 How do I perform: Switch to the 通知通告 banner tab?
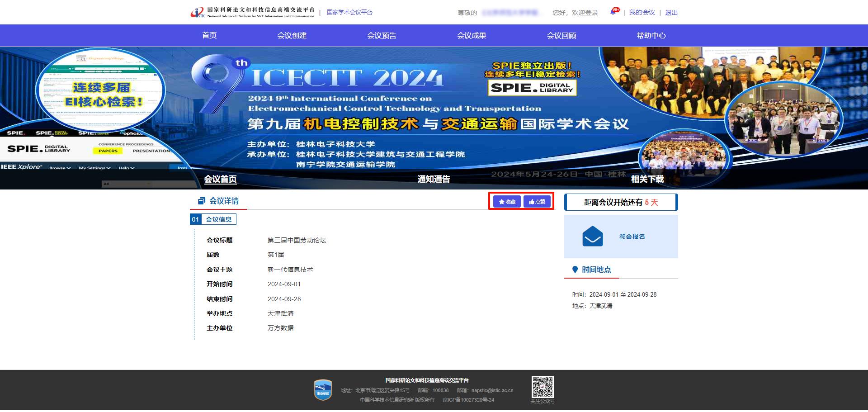434,180
